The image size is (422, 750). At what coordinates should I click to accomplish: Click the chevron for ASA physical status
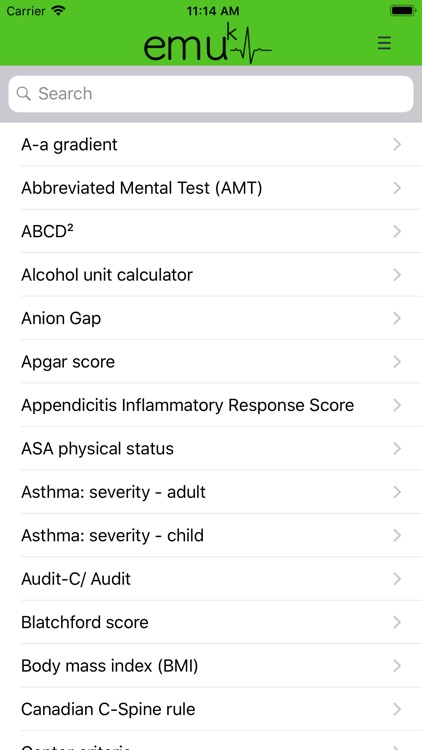click(397, 449)
